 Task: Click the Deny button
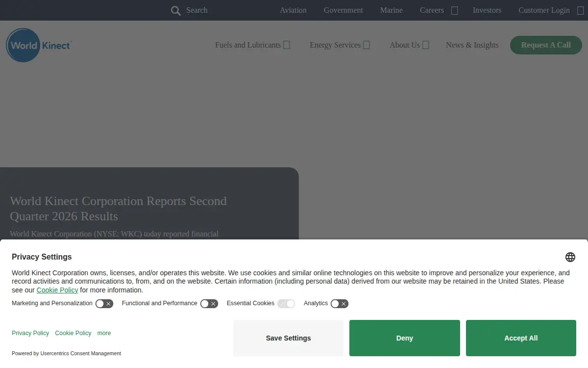pos(405,338)
